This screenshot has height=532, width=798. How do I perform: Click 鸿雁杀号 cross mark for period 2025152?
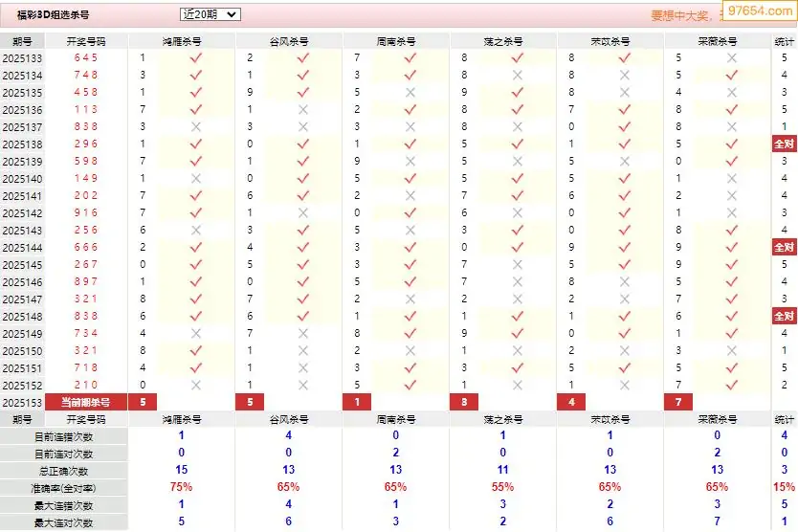tap(196, 386)
